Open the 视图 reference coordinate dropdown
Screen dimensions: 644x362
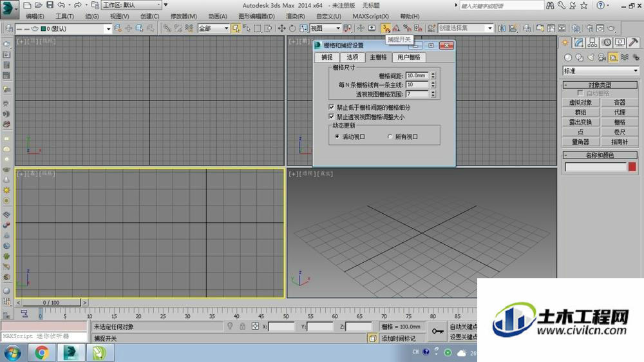[325, 28]
